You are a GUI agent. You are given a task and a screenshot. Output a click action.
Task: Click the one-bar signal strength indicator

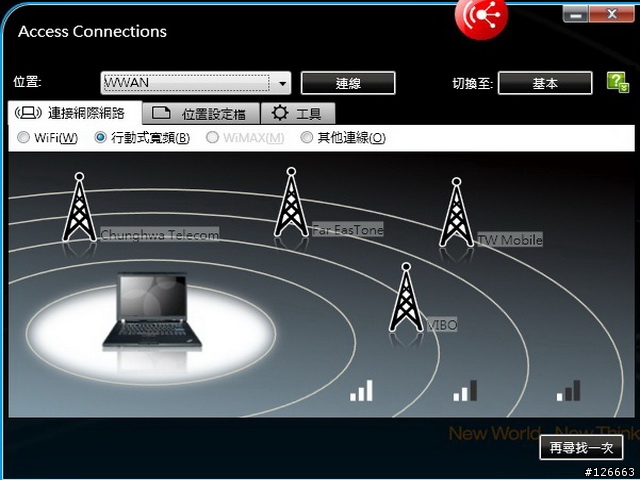point(568,391)
